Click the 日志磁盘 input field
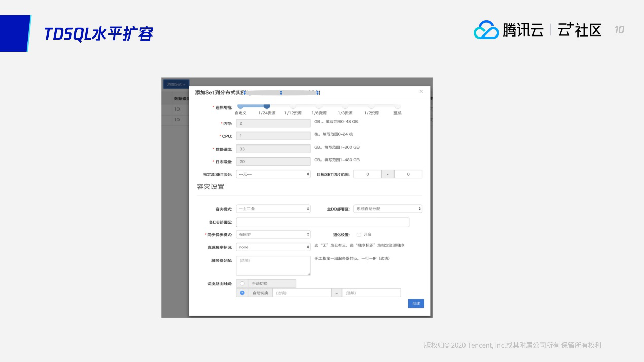 coord(273,161)
